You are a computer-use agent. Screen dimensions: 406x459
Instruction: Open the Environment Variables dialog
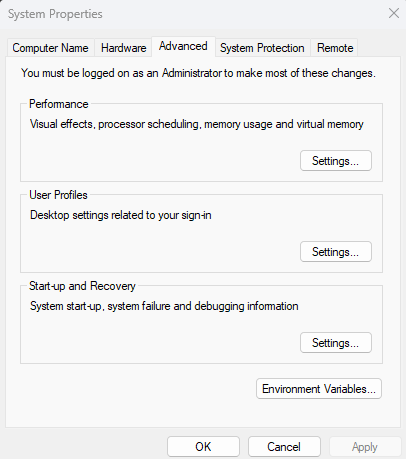tap(319, 389)
